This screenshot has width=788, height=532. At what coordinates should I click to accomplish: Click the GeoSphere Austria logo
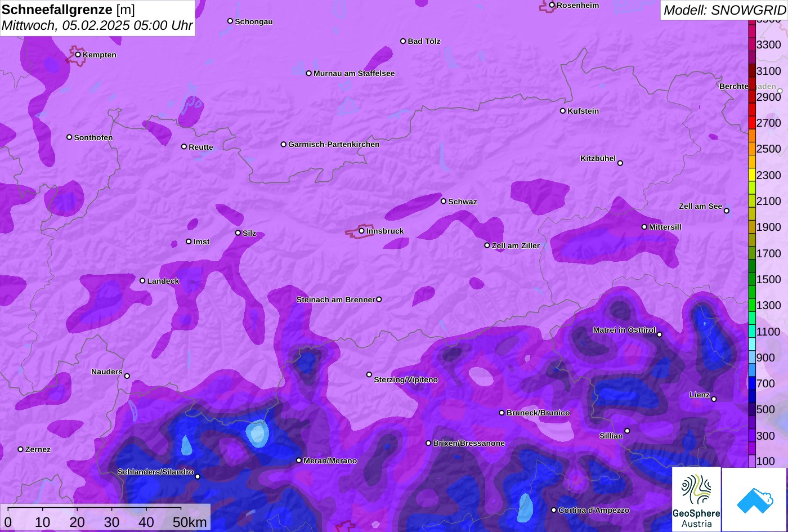click(696, 499)
